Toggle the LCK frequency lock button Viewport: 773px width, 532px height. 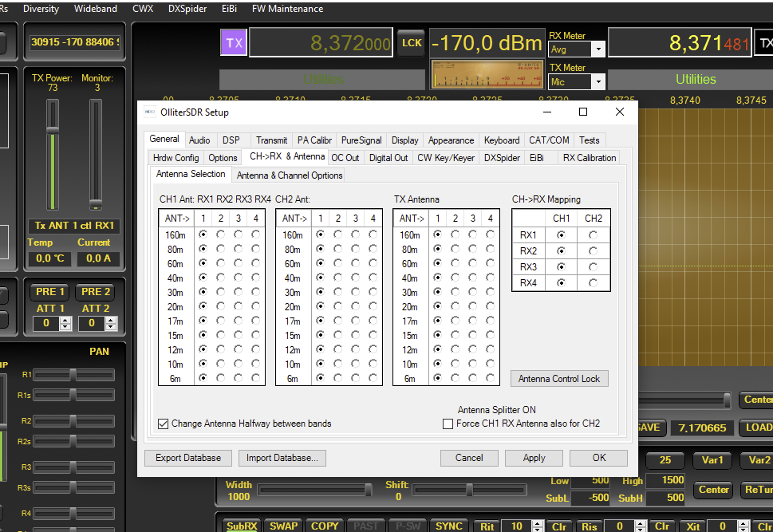click(x=412, y=43)
